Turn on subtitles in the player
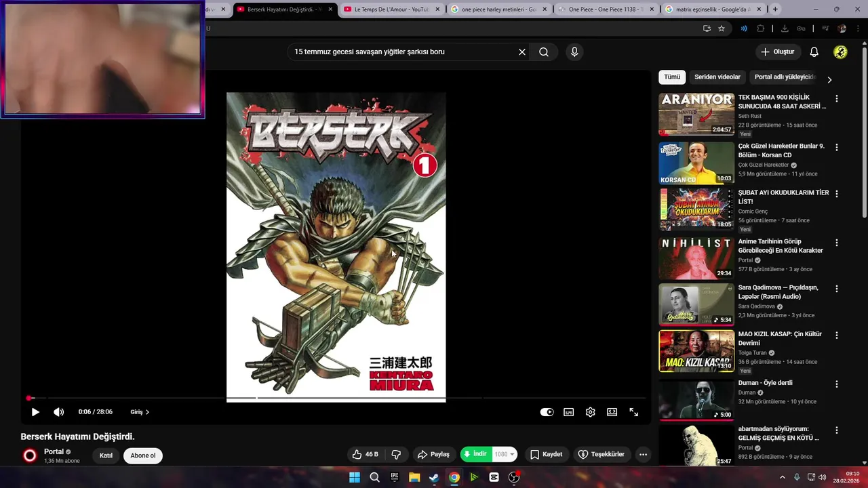 569,412
